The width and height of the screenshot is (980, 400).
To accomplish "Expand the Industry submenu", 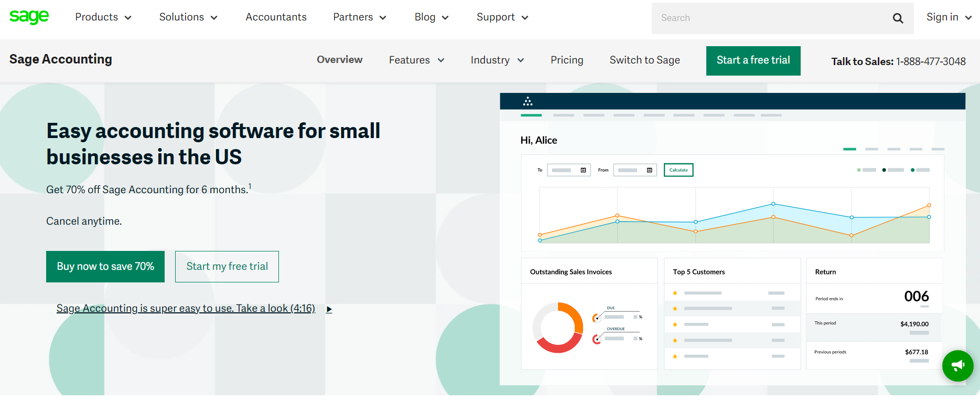I will [x=497, y=60].
